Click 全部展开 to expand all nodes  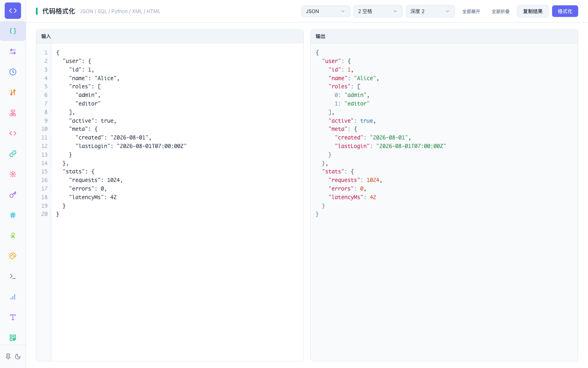pos(471,11)
